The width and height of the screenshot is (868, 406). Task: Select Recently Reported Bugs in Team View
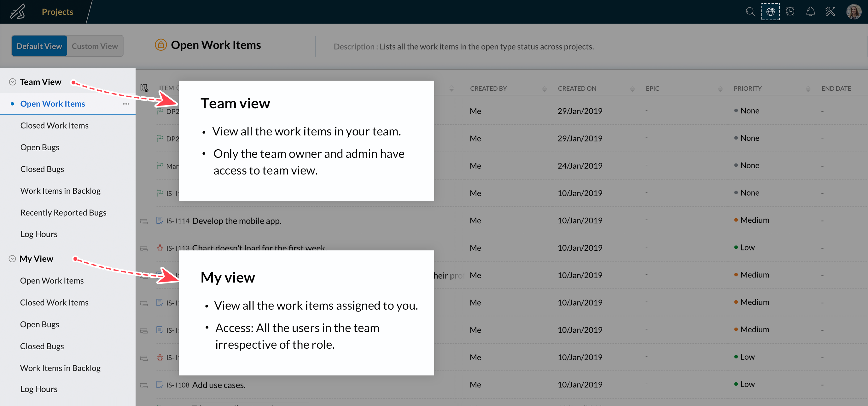[x=63, y=213]
